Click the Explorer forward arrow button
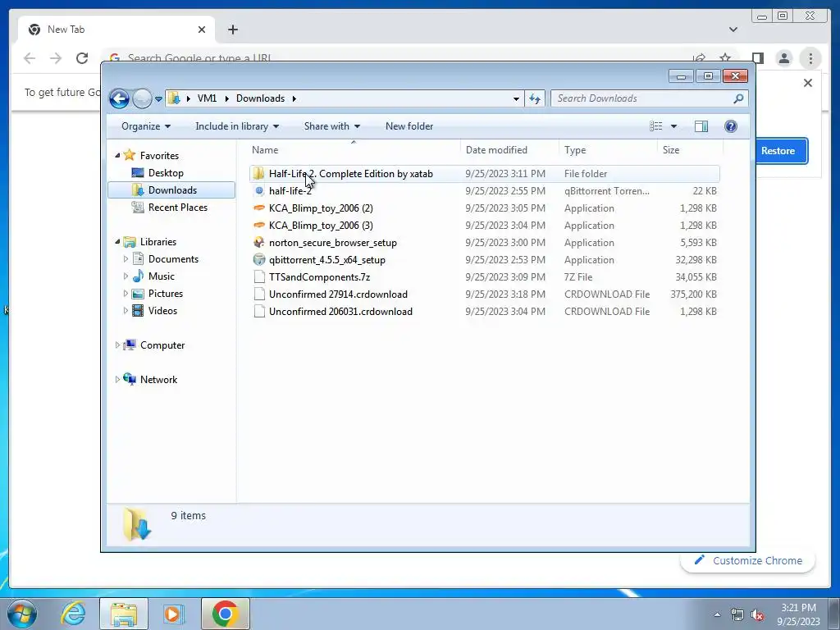This screenshot has height=630, width=840. pyautogui.click(x=142, y=98)
